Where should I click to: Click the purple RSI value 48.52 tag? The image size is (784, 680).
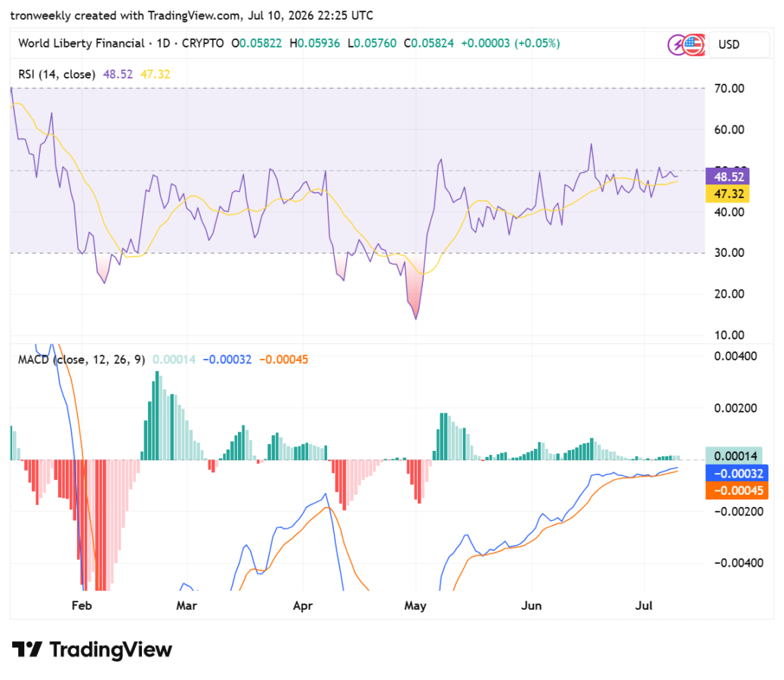[x=727, y=177]
